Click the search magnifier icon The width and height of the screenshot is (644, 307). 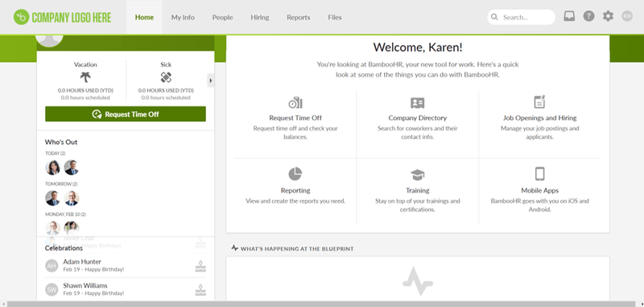495,17
